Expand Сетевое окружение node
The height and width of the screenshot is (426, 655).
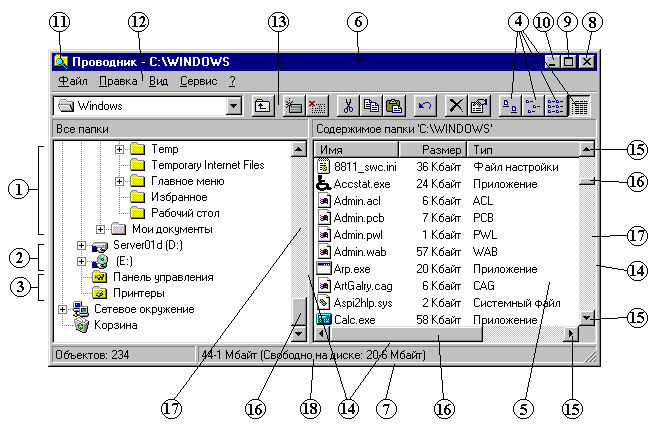pos(62,309)
